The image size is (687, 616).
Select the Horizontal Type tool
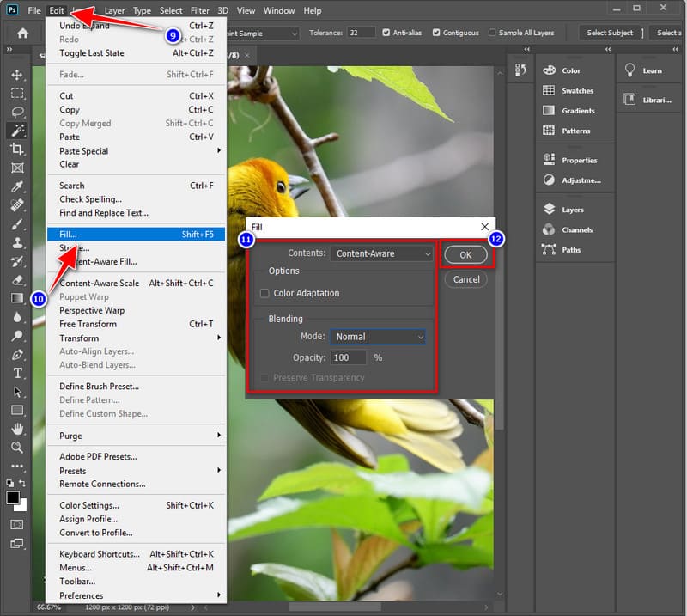16,373
